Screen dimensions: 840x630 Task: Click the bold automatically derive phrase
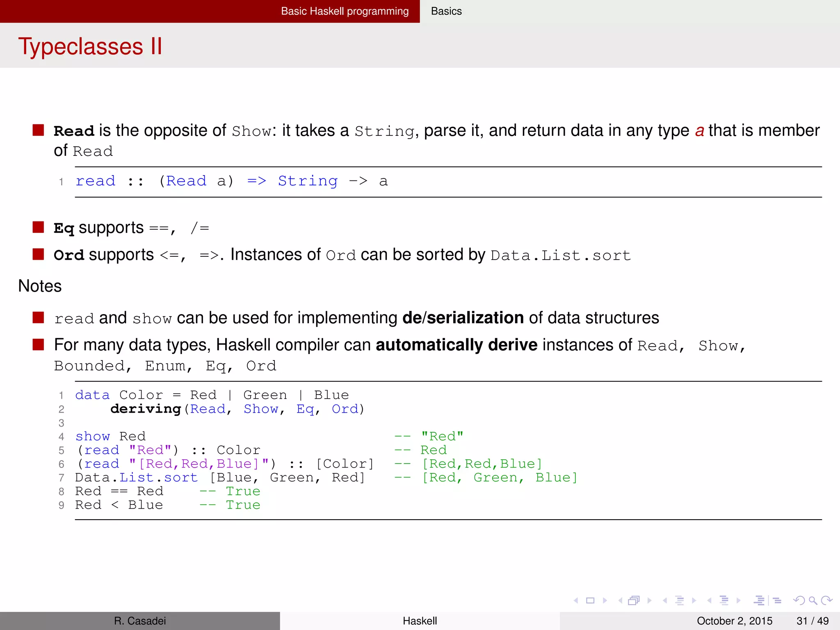[x=457, y=345]
